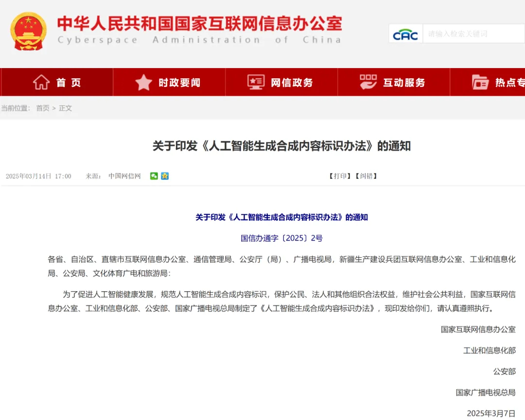Viewport: 525px width, 420px height.
Task: Click the WeChat share icon
Action: pyautogui.click(x=154, y=176)
